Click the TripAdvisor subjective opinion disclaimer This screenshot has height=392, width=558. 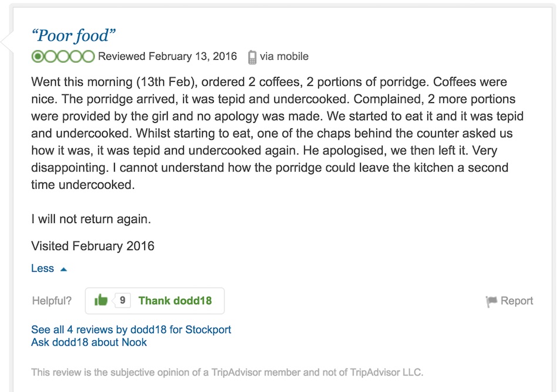pos(227,372)
